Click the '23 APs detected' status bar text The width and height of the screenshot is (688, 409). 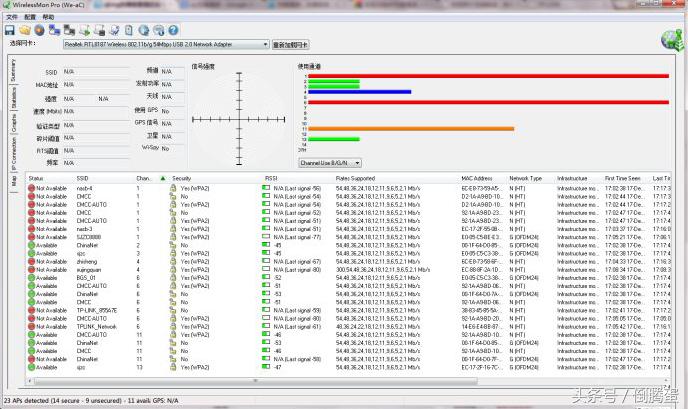coord(91,401)
